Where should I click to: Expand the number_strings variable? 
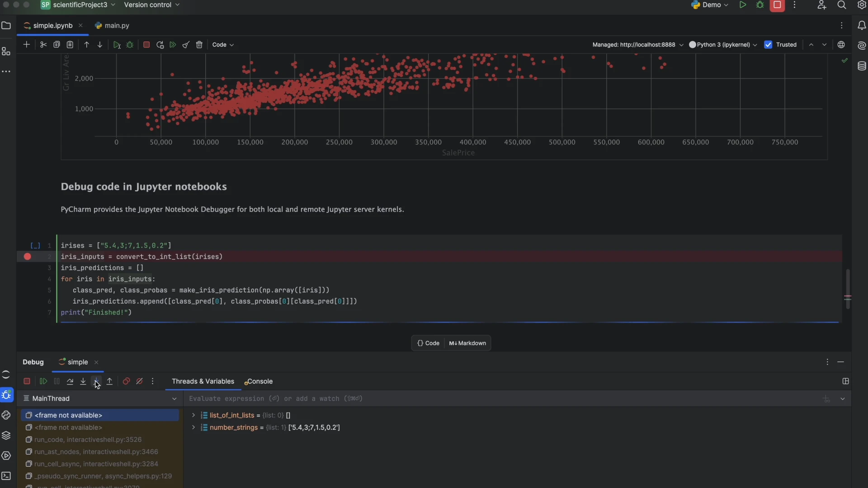click(x=193, y=427)
